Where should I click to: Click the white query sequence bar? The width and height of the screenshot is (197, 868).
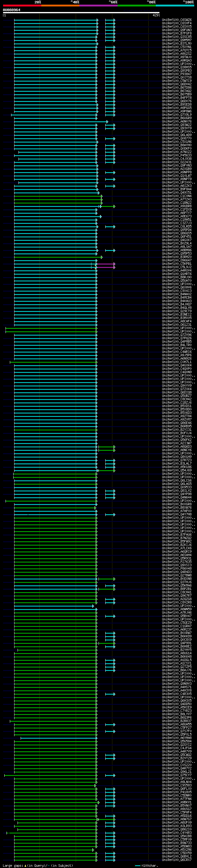[81, 12]
